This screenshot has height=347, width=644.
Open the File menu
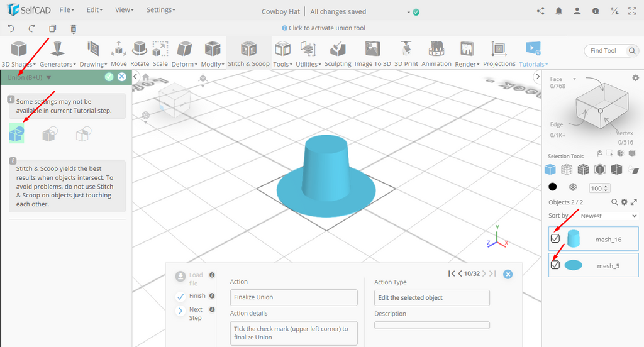(67, 10)
